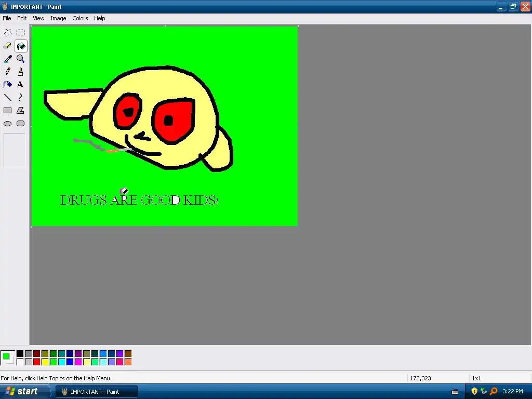Click the 3:22 PM clock
532x399 pixels.
(513, 391)
